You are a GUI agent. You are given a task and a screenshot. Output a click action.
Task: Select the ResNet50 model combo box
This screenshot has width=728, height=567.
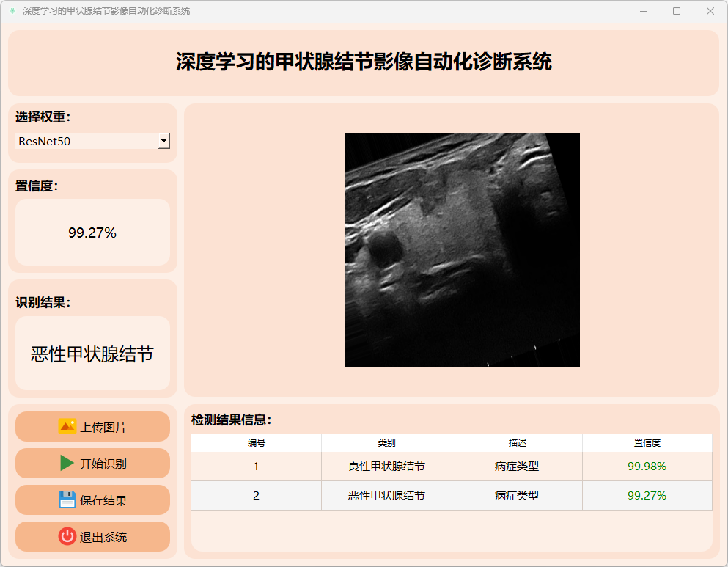[x=87, y=141]
